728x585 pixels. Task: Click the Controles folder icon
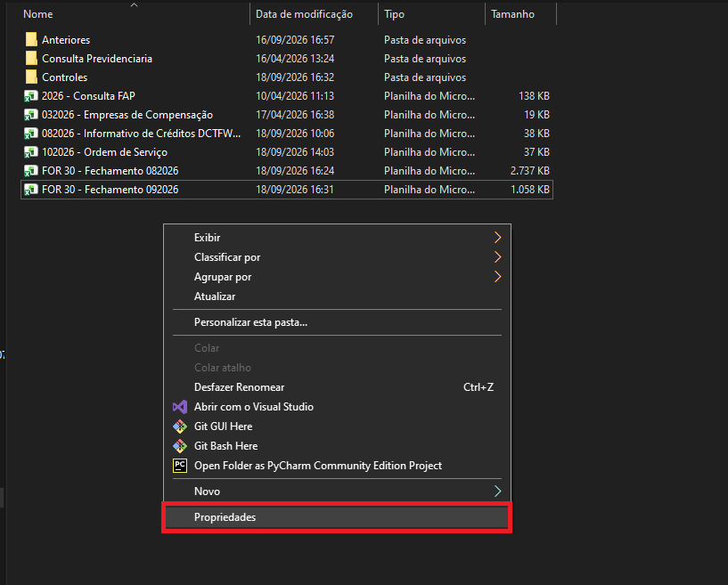point(31,77)
